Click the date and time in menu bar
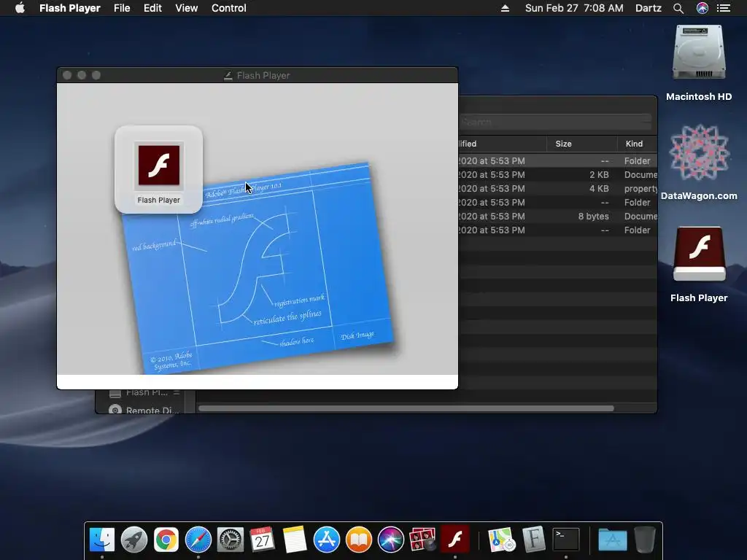The height and width of the screenshot is (560, 747). tap(574, 8)
